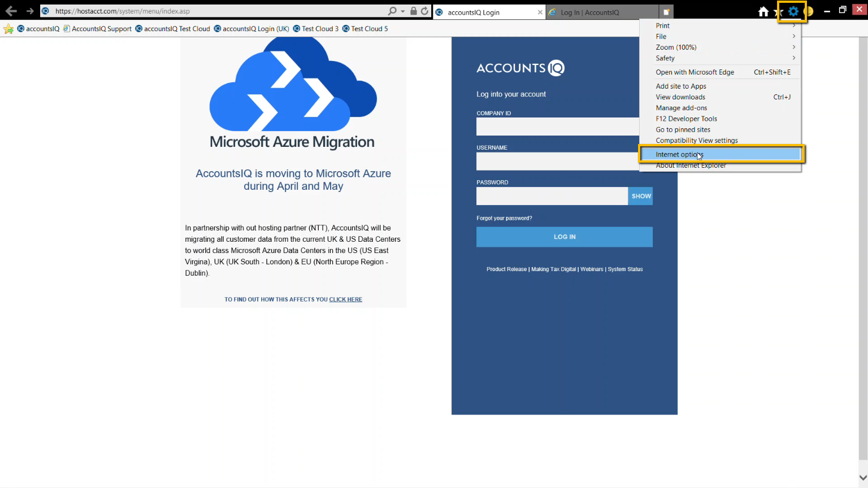Image resolution: width=868 pixels, height=488 pixels.
Task: Open the Making Tax Digital link
Action: pyautogui.click(x=553, y=269)
